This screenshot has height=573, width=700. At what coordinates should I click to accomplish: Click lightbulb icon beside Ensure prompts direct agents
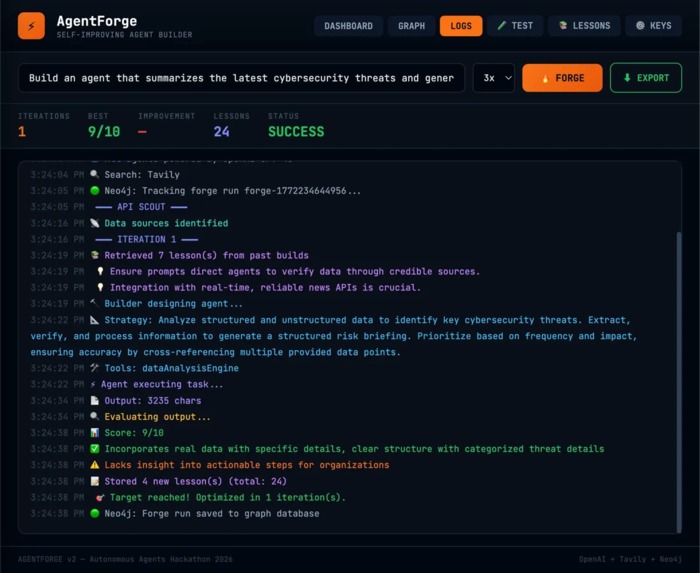[x=100, y=271]
